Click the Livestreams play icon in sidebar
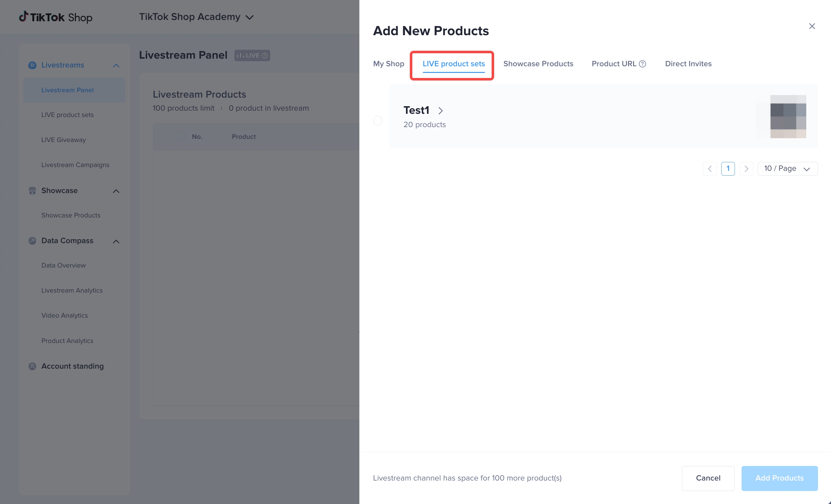 pos(32,65)
